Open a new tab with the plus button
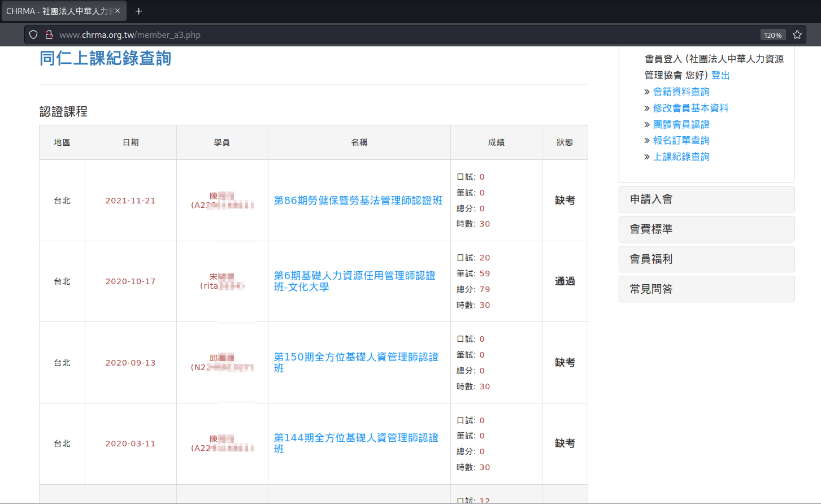 138,11
